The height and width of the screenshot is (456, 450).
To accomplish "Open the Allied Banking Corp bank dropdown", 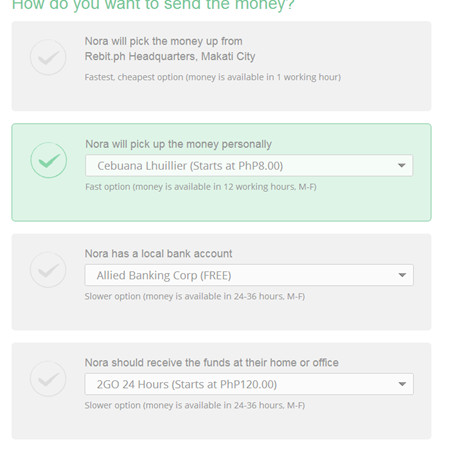I will (249, 275).
